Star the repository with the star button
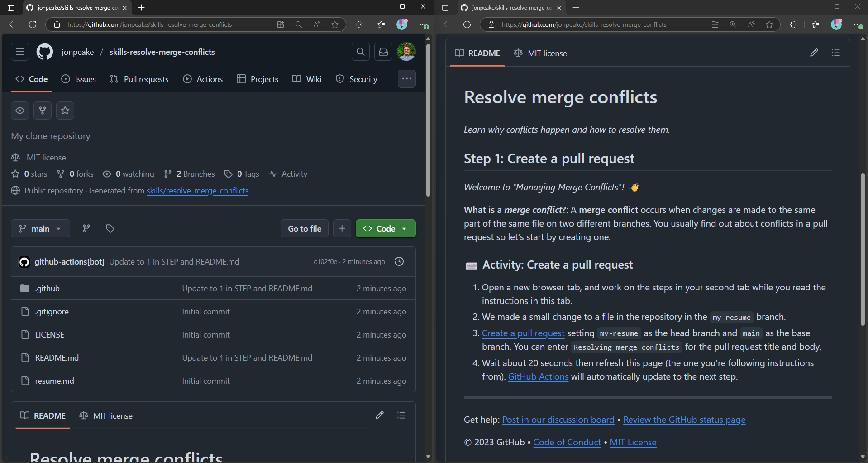 [x=65, y=111]
